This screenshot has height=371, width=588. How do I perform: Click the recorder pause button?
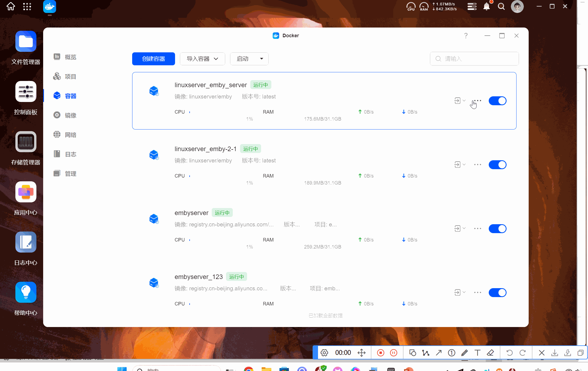pyautogui.click(x=394, y=353)
